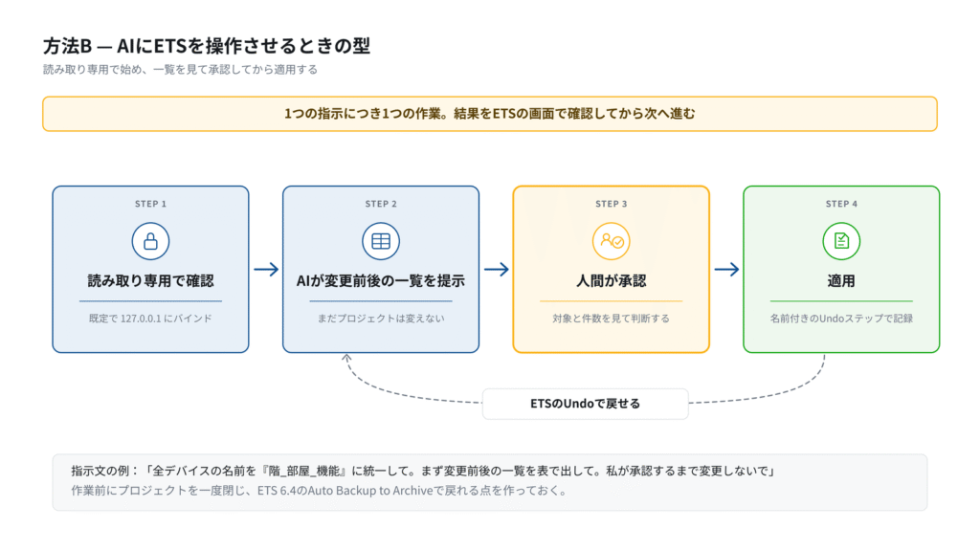Viewport: 980px width, 551px height.
Task: Click the 'STEP 4' label
Action: [841, 204]
